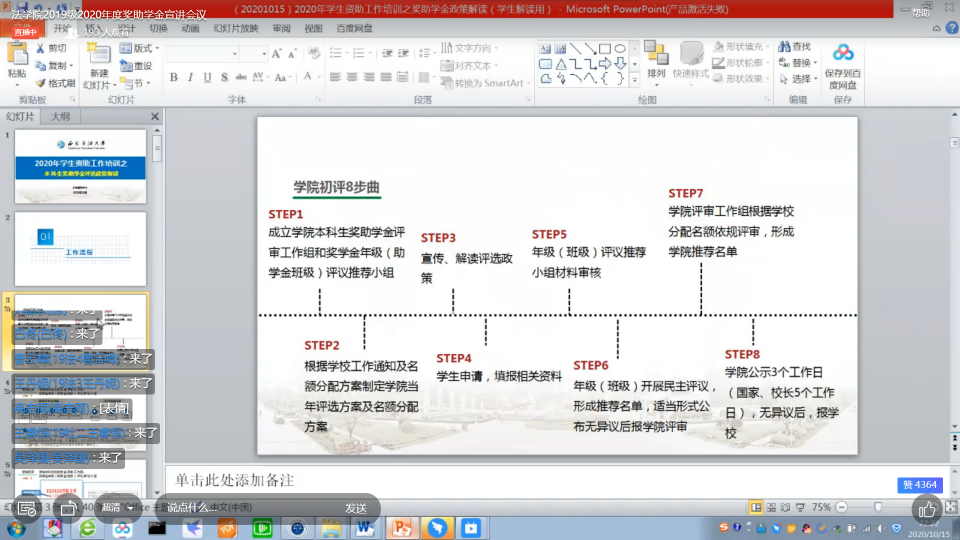Screen dimensions: 960x540
Task: Toggle italic formatting
Action: [190, 77]
